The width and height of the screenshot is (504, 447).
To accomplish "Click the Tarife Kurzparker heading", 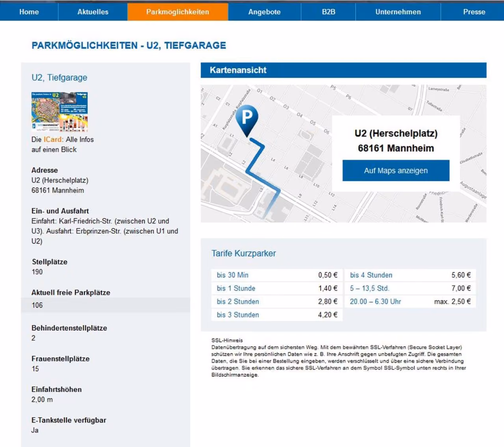I will pos(244,253).
